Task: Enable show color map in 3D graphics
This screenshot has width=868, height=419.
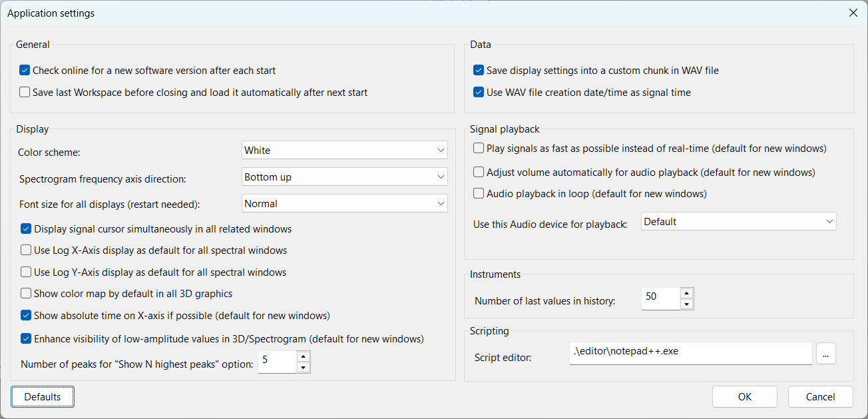Action: (x=26, y=293)
